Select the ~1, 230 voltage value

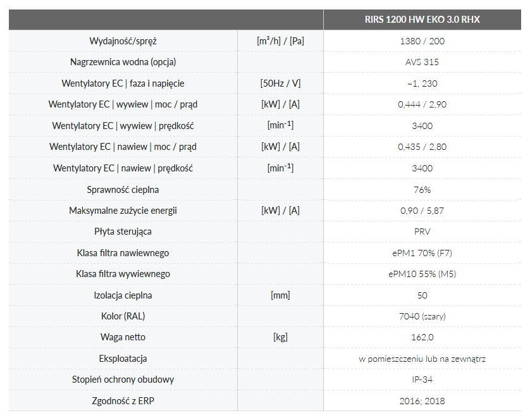422,83
